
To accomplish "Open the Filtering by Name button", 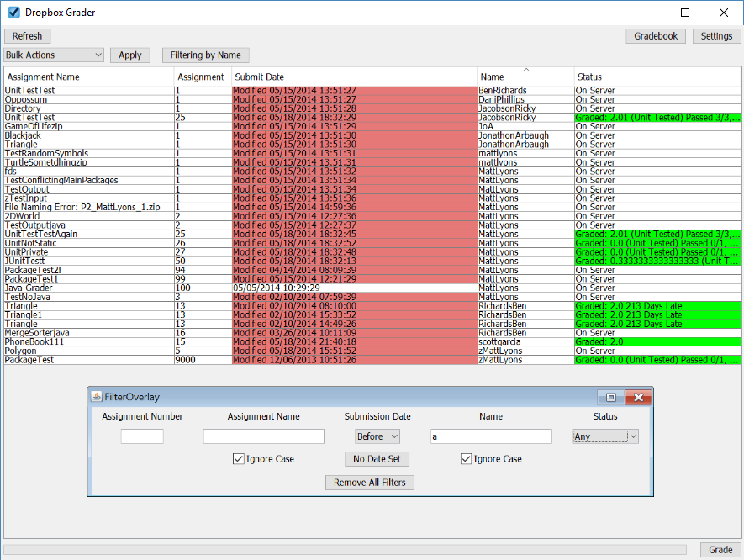I will click(x=205, y=55).
